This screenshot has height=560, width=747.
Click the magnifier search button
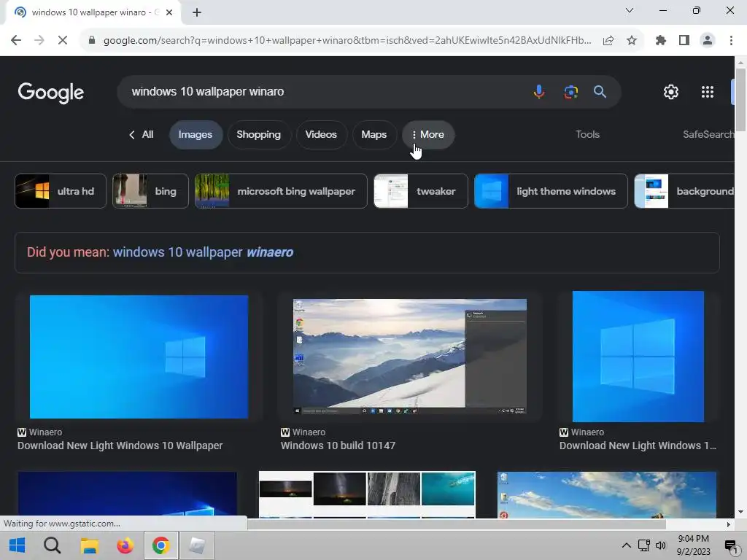(x=600, y=91)
